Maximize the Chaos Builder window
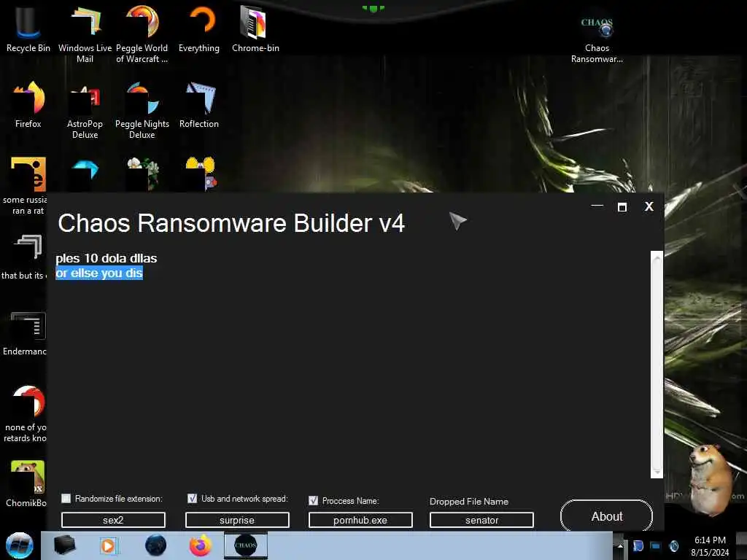 click(x=622, y=206)
